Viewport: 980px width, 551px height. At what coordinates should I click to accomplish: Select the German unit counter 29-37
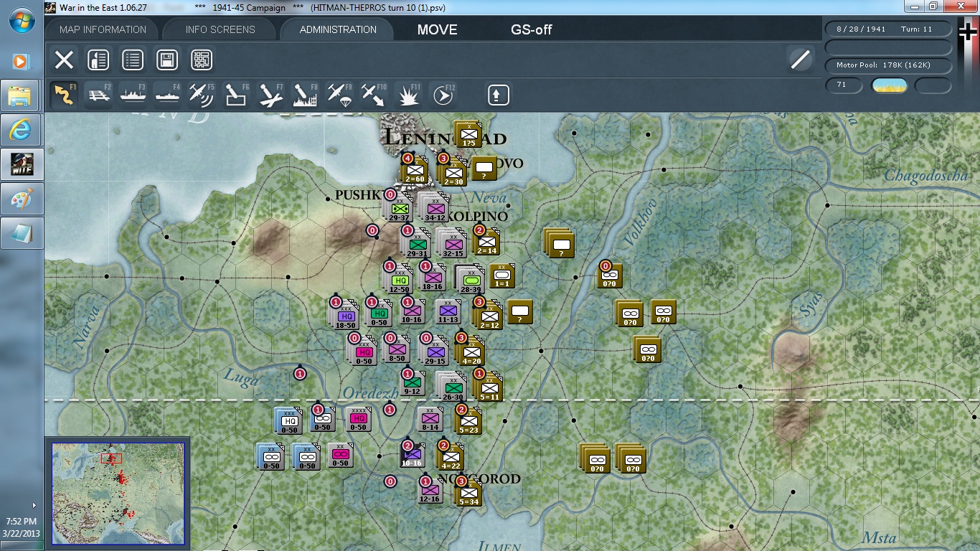[400, 208]
